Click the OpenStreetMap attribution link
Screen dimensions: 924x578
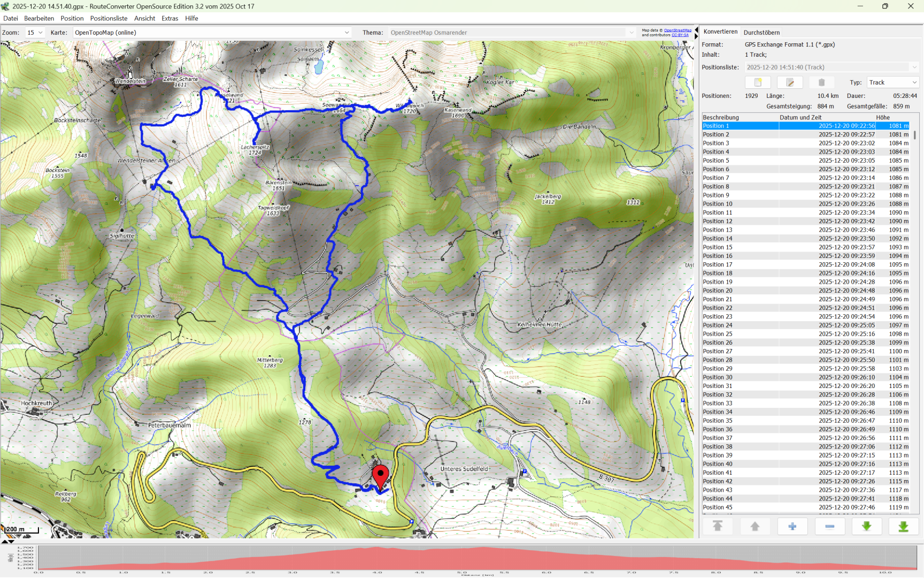coord(677,31)
